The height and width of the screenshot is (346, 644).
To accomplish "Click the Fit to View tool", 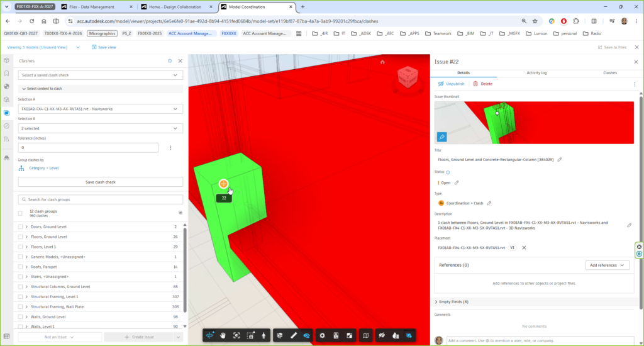I will pyautogui.click(x=236, y=336).
